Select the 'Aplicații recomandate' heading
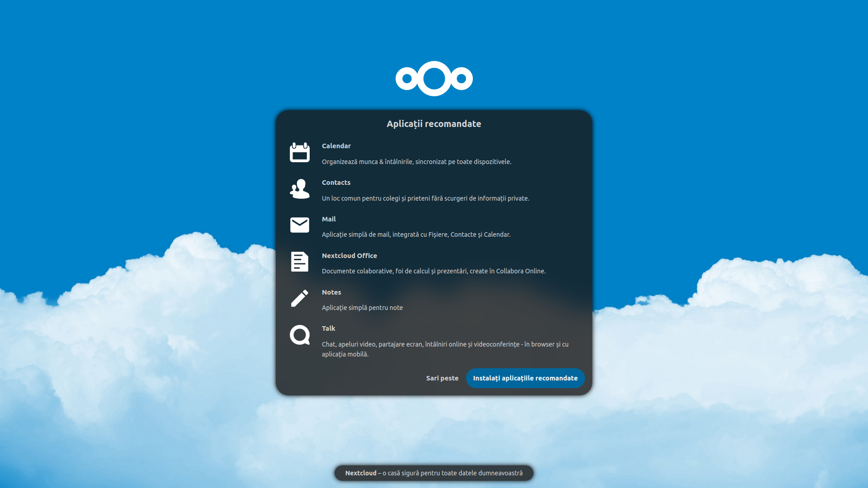Image resolution: width=868 pixels, height=488 pixels. [434, 124]
